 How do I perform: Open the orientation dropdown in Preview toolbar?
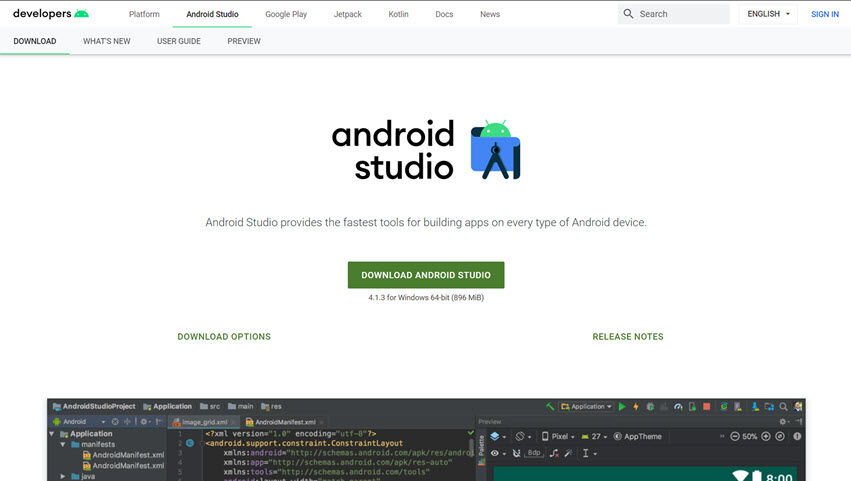(x=523, y=436)
